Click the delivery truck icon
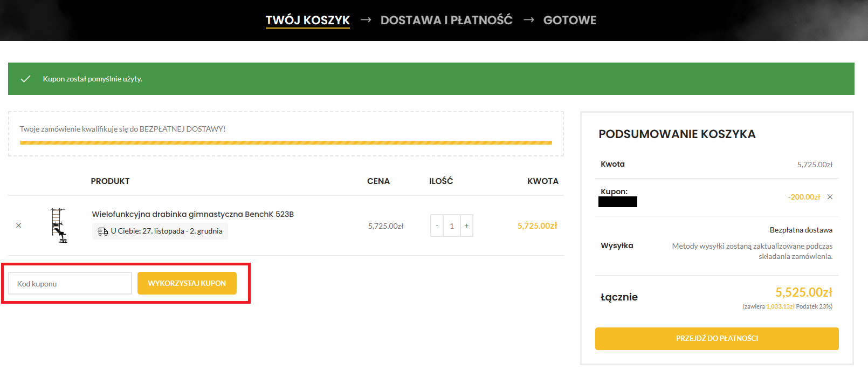This screenshot has height=376, width=868. tap(102, 231)
